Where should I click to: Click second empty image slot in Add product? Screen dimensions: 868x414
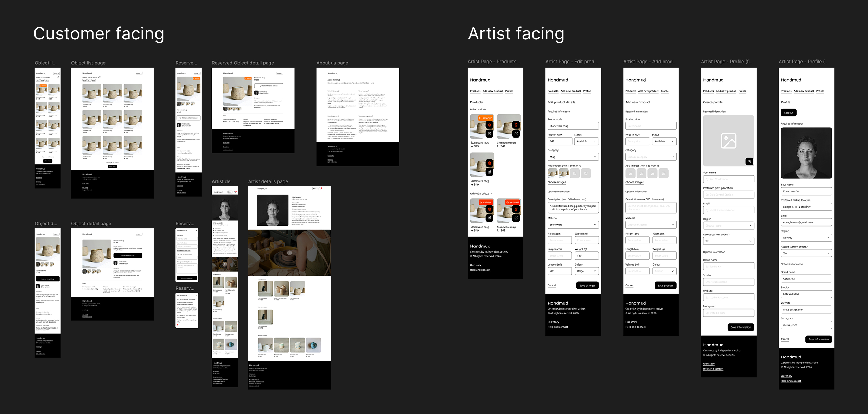[x=642, y=173]
